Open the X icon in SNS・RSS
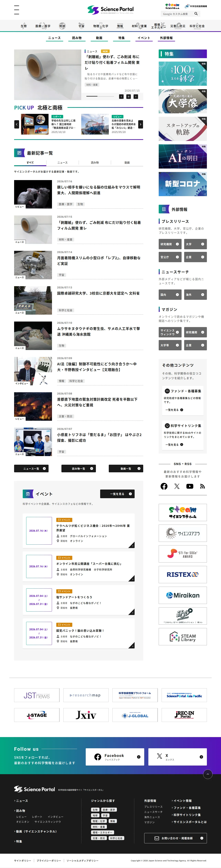 pos(177,486)
